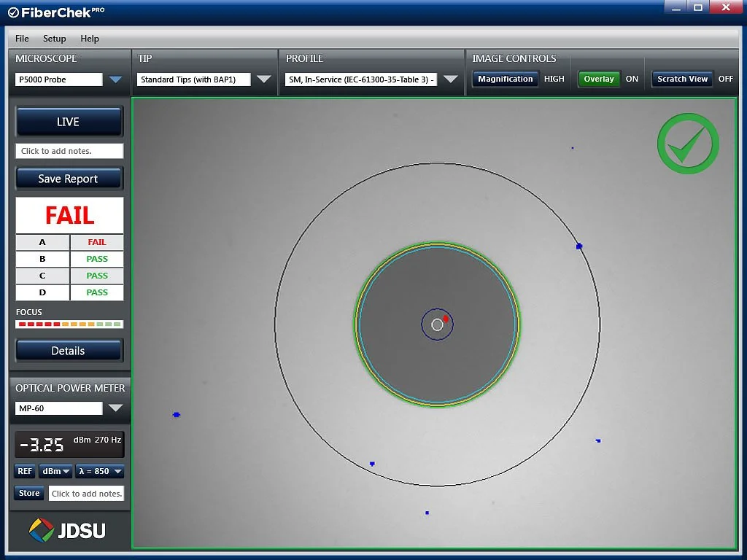
Task: Open the Setup menu
Action: (x=54, y=39)
